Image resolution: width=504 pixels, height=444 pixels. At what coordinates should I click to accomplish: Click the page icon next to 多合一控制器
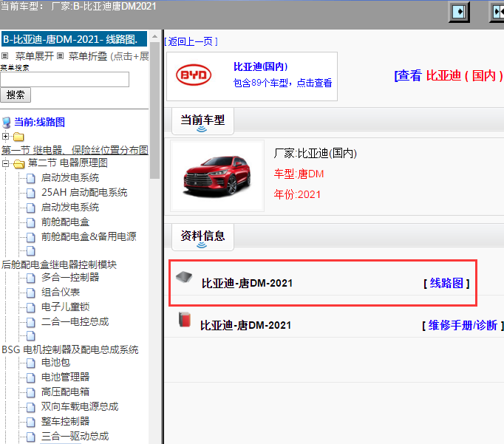coord(31,278)
